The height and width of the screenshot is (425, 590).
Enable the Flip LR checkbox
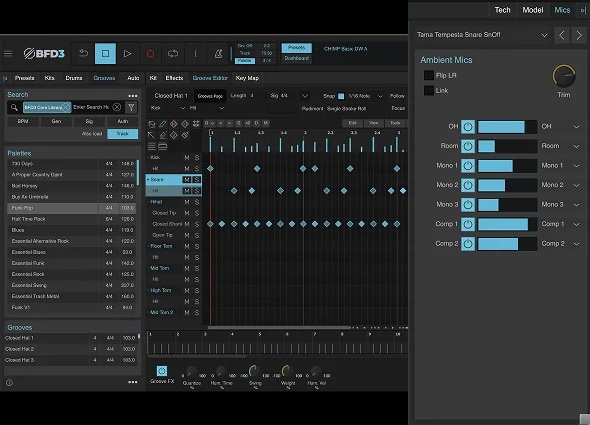(429, 75)
